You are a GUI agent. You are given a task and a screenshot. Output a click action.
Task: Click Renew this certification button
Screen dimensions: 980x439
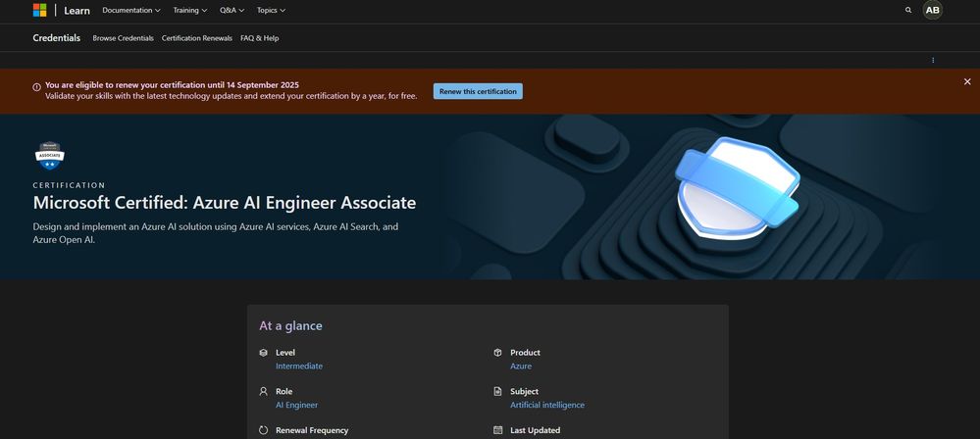[x=478, y=91]
